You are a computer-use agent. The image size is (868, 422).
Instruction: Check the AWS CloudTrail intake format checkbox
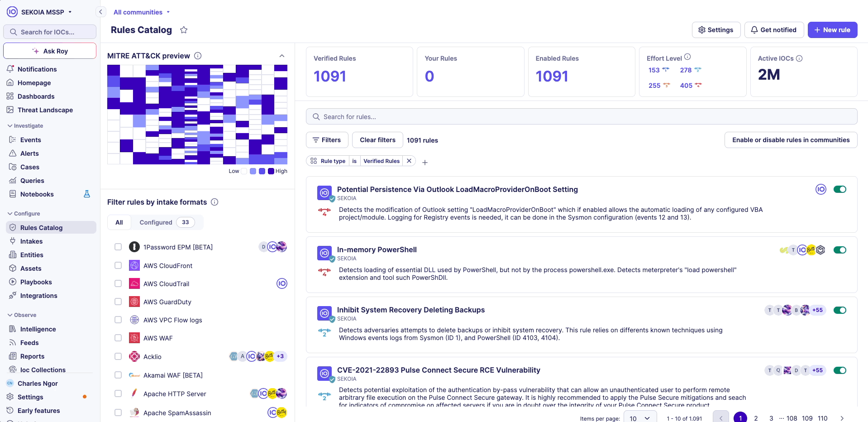pyautogui.click(x=118, y=283)
